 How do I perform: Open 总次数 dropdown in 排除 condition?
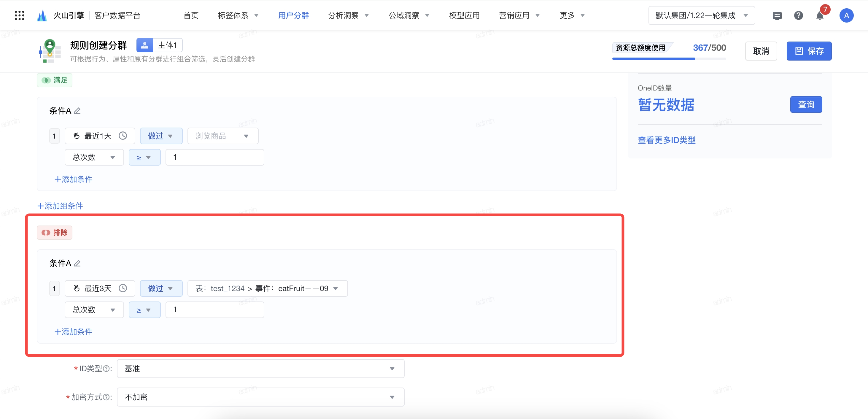pos(94,310)
